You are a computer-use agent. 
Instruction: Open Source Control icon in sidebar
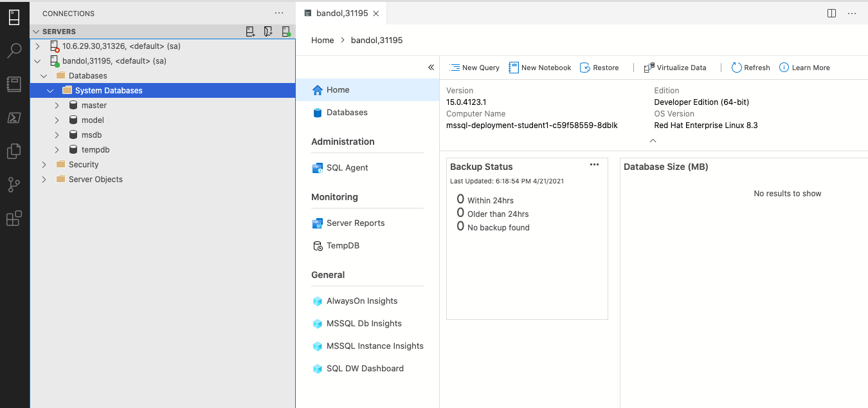coord(14,185)
